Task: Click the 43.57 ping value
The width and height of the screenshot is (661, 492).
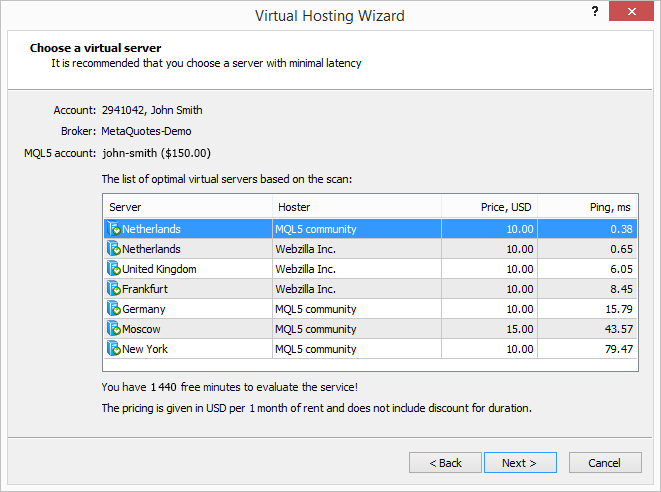Action: click(619, 329)
